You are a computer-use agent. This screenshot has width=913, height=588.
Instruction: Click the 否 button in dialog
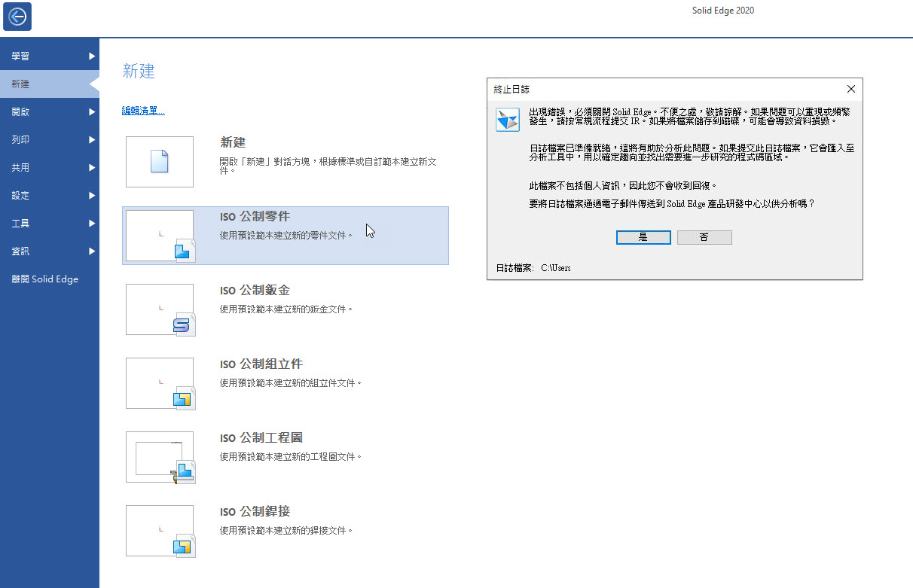(x=704, y=237)
